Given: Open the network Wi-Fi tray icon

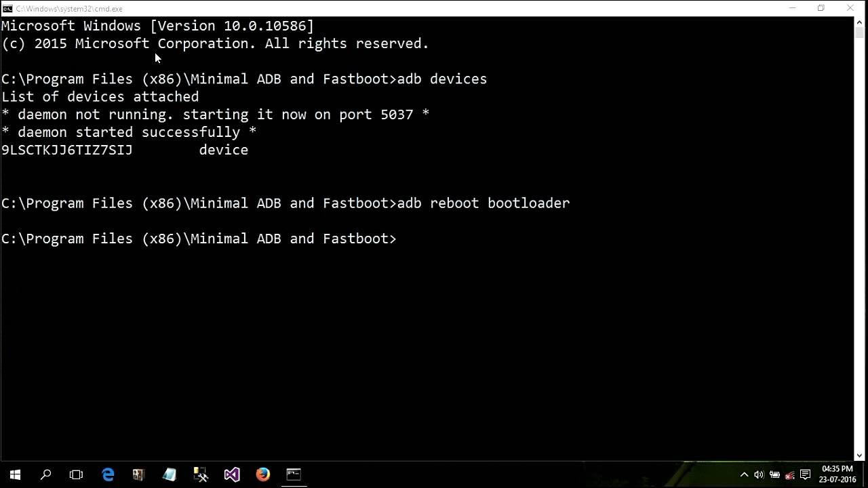Looking at the screenshot, I should point(790,474).
